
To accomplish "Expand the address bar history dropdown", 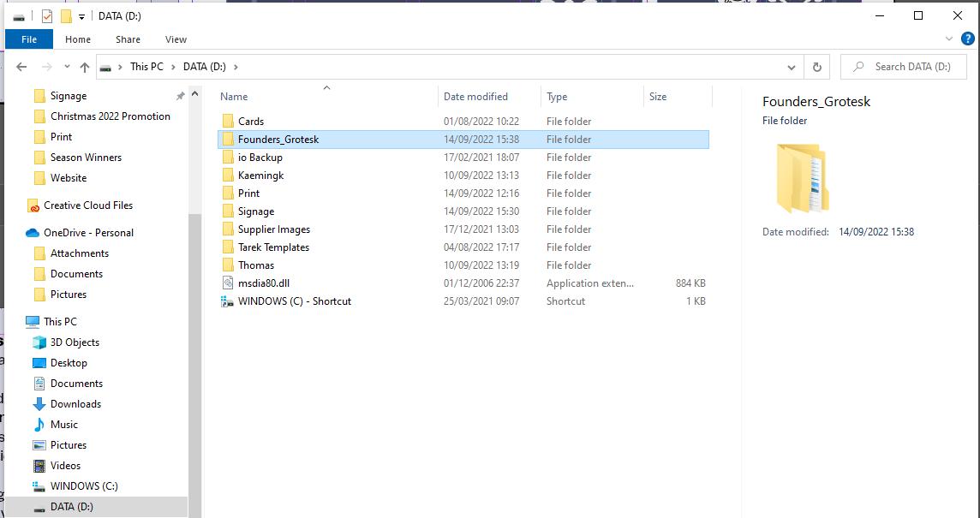I will pyautogui.click(x=792, y=67).
